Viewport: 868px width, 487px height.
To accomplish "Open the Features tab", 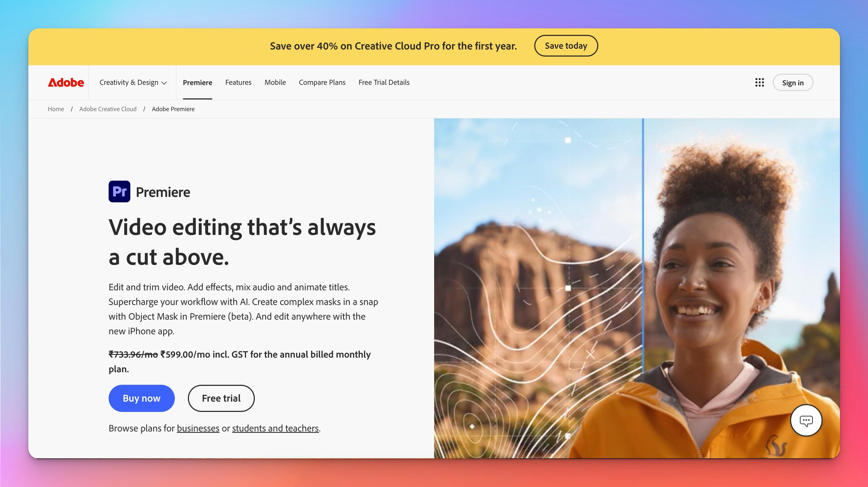I will pos(238,83).
